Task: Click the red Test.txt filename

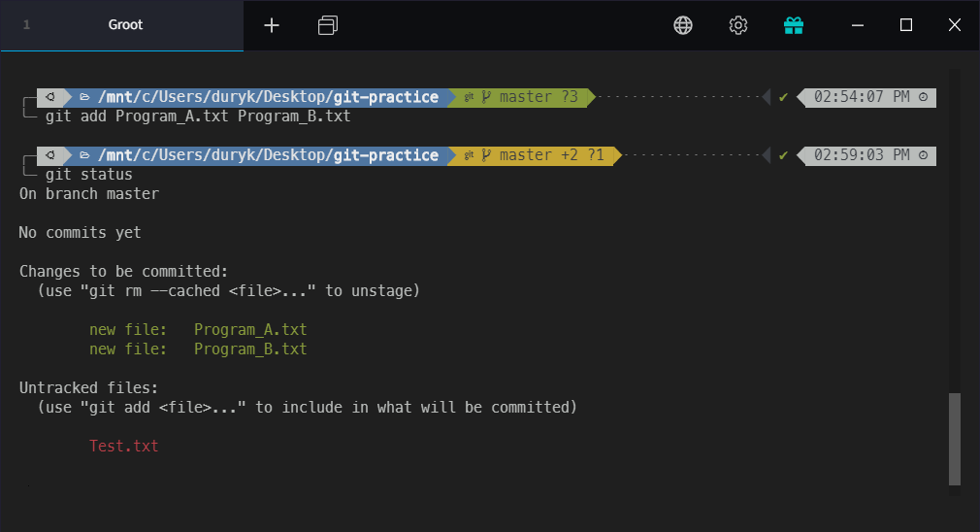Action: click(124, 446)
